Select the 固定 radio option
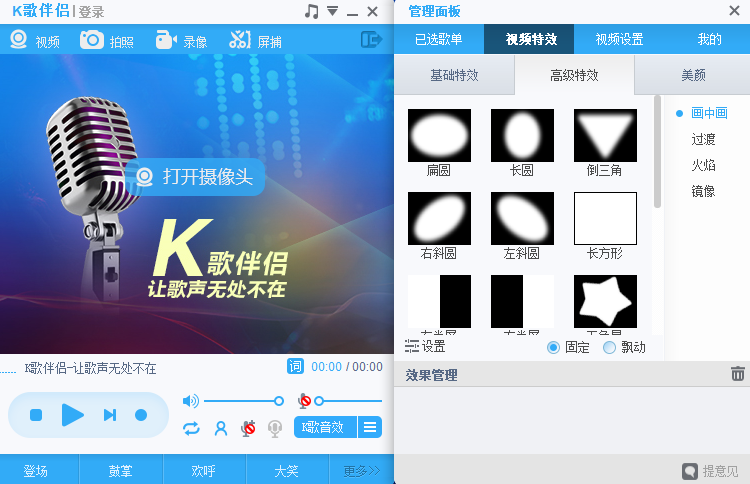This screenshot has height=484, width=750. [x=554, y=347]
